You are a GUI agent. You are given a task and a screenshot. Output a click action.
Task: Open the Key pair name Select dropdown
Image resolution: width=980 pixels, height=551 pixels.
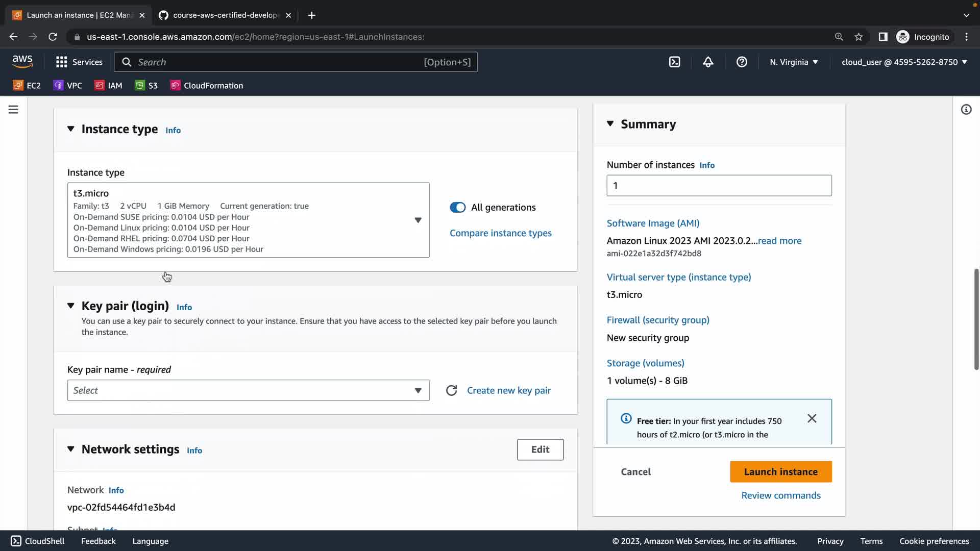(248, 390)
